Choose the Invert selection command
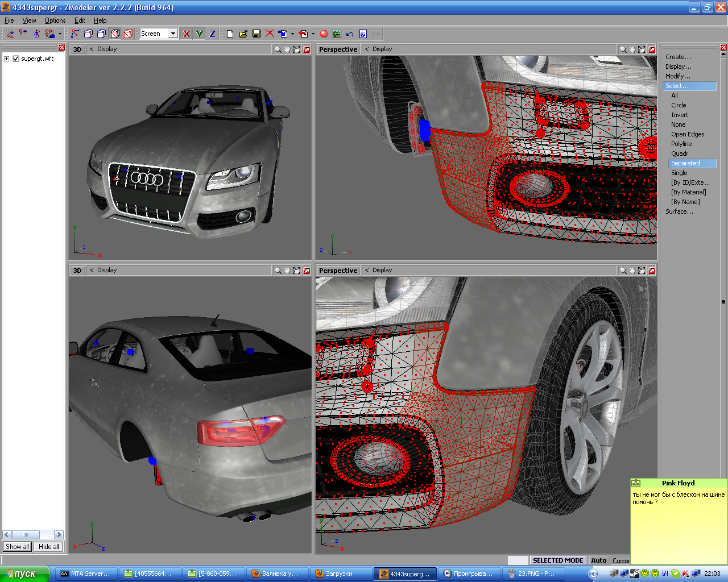The image size is (728, 582). (680, 115)
